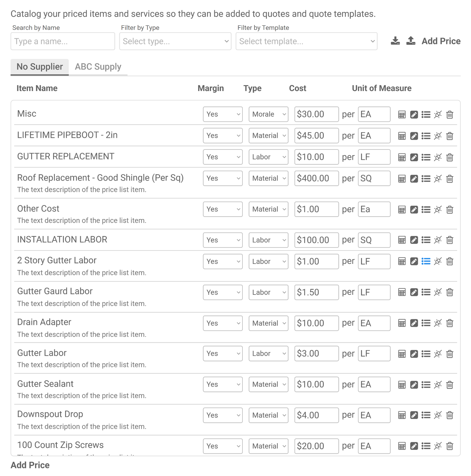Delete the Gutter Gaurd Labor item
This screenshot has width=471, height=476.
[x=450, y=292]
